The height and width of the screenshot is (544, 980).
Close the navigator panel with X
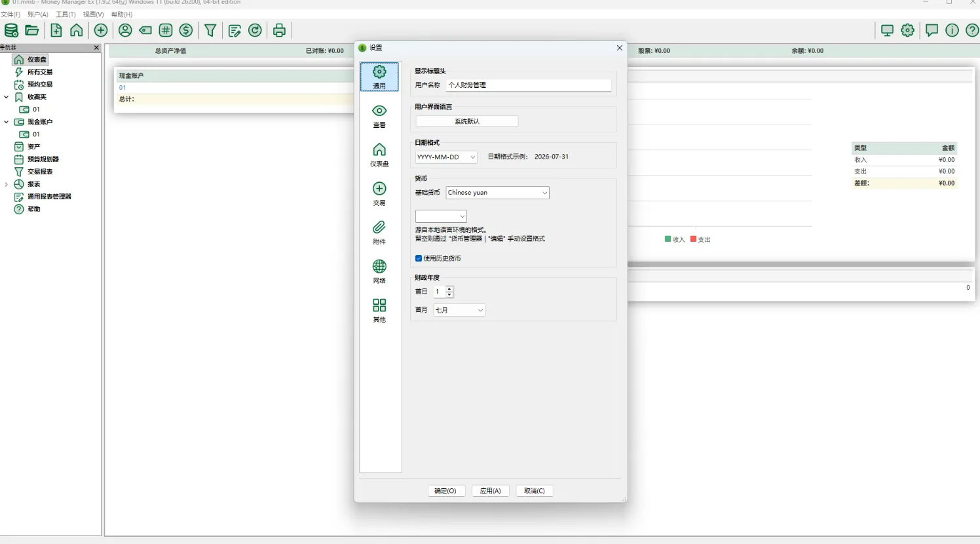pyautogui.click(x=96, y=48)
